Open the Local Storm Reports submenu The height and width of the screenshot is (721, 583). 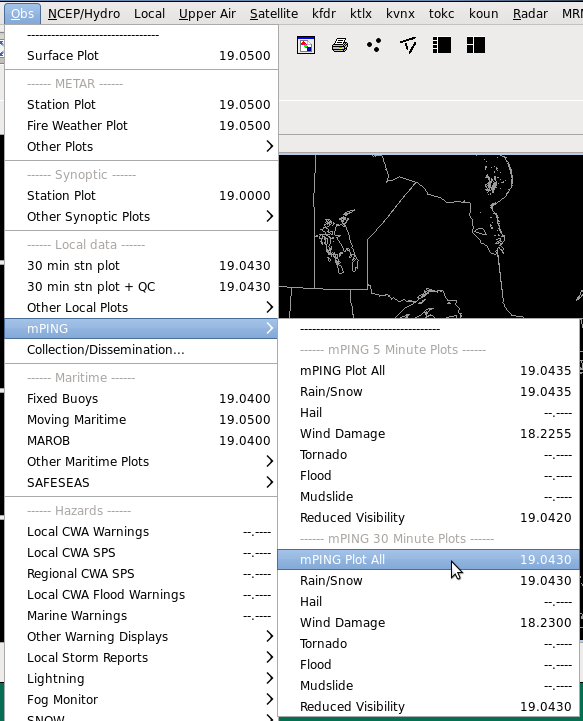coord(141,658)
